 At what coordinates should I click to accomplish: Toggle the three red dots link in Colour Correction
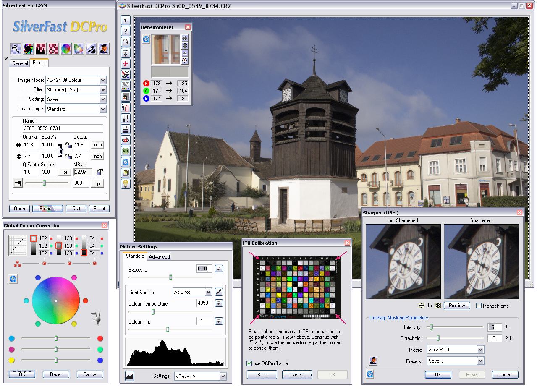17,264
